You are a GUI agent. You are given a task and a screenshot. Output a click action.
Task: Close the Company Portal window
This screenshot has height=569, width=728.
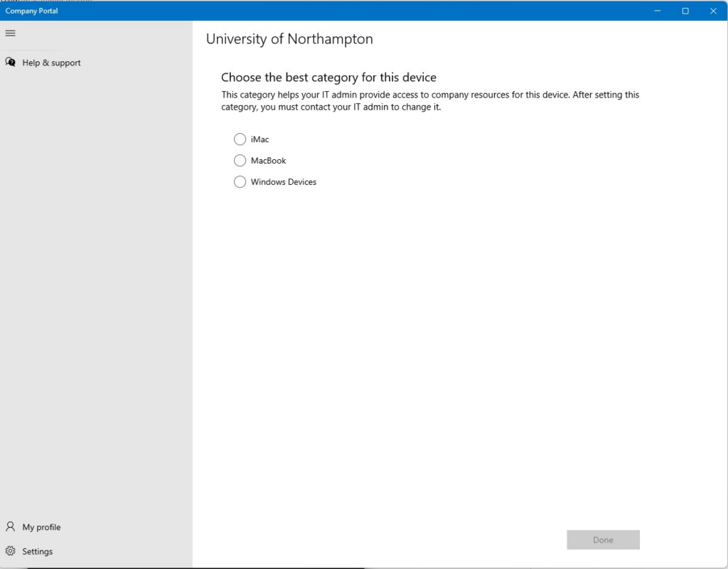[713, 11]
